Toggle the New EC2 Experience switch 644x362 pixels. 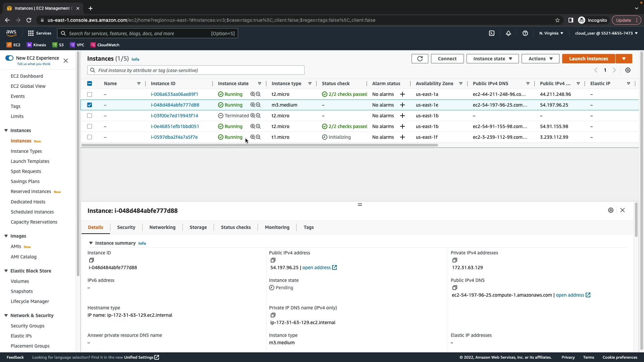(9, 58)
